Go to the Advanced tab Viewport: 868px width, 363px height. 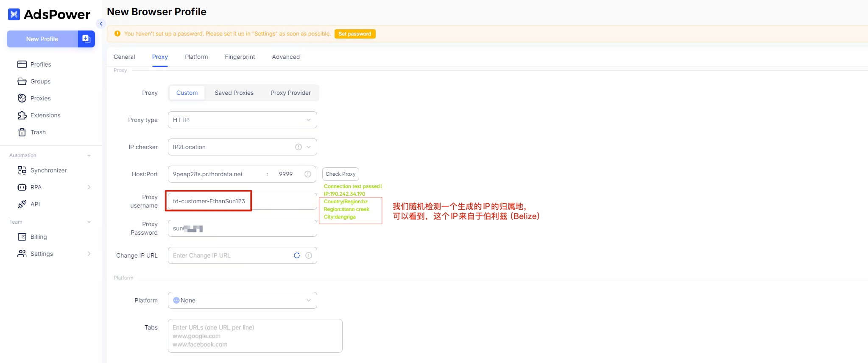coord(286,57)
